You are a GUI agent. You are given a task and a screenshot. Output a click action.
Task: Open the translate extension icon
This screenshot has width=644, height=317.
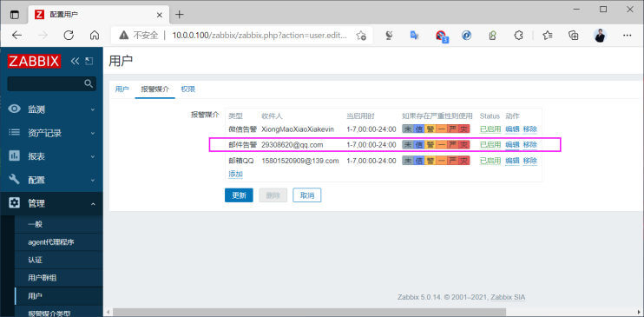(x=414, y=36)
